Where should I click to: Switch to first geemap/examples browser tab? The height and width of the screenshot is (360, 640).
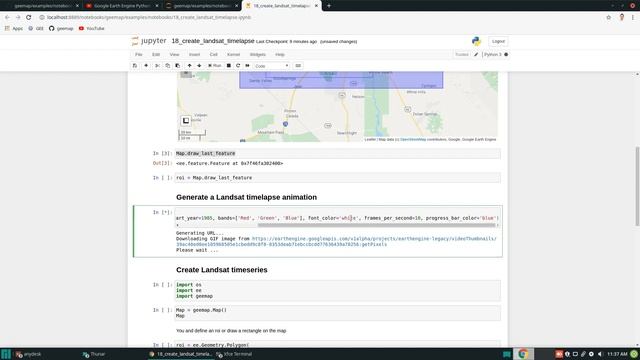tap(41, 6)
